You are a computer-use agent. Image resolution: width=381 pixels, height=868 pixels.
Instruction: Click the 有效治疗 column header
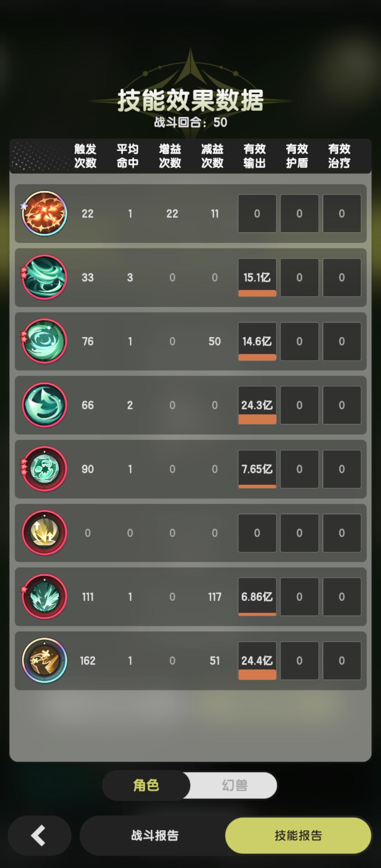pyautogui.click(x=339, y=156)
